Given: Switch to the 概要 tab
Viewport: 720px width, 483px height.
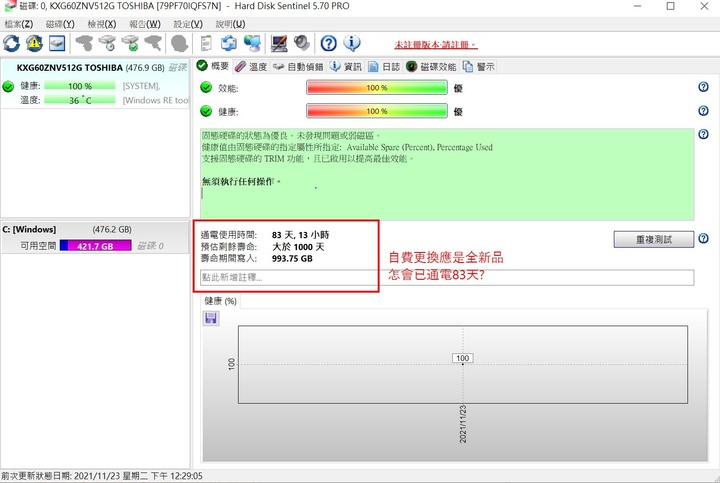Looking at the screenshot, I should click(213, 66).
